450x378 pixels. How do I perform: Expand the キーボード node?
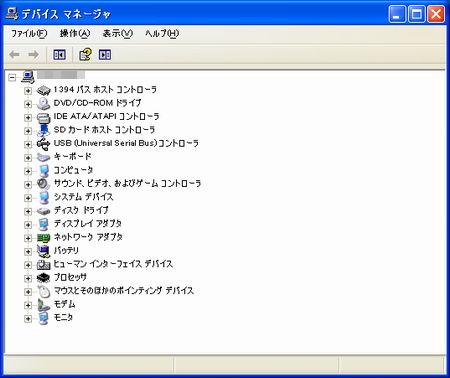(28, 158)
